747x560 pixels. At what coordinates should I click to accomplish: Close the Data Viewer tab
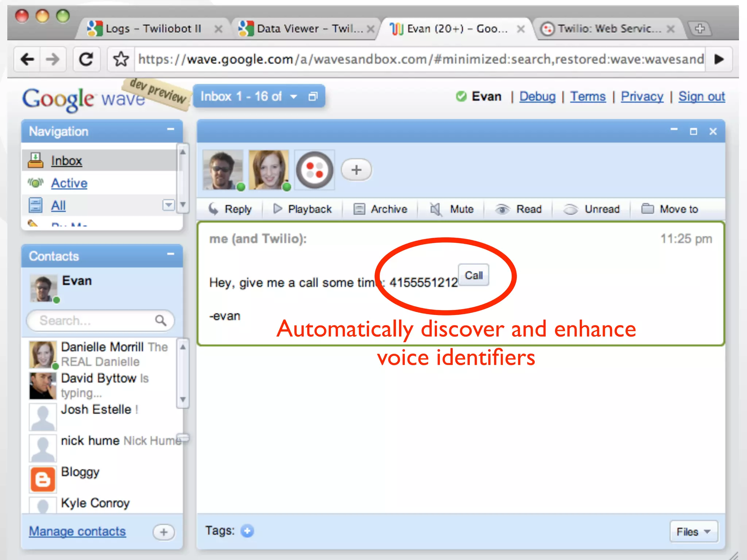371,29
